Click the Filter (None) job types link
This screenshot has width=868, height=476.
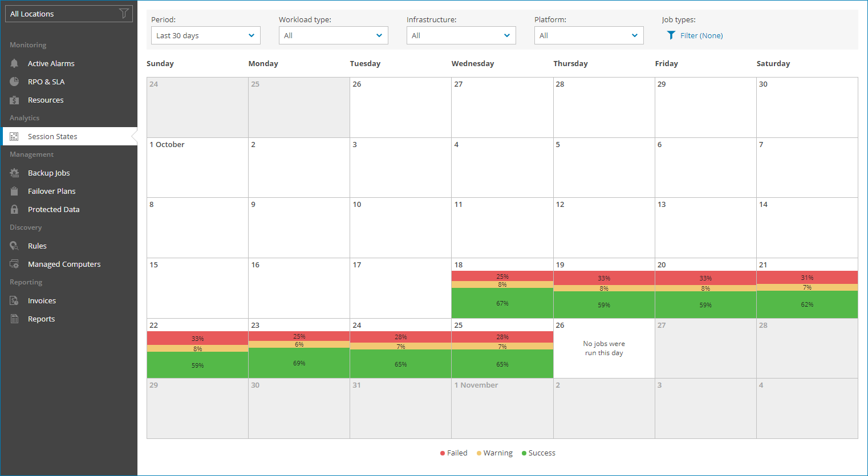700,35
